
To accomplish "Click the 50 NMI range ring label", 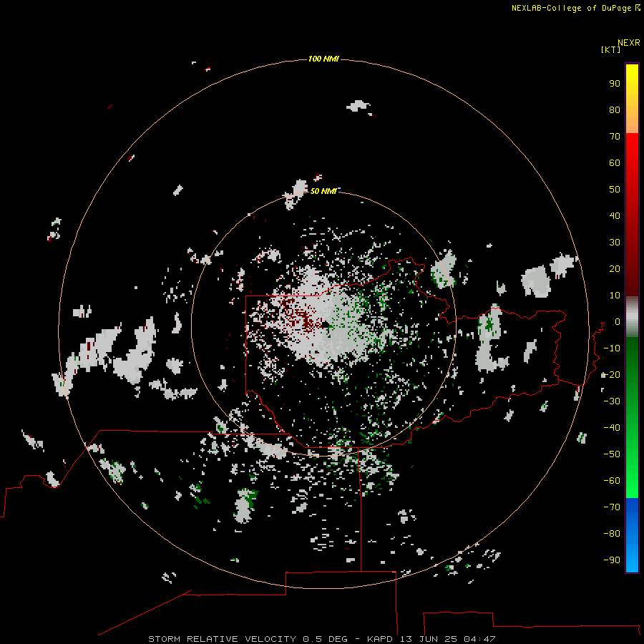I will [x=323, y=191].
